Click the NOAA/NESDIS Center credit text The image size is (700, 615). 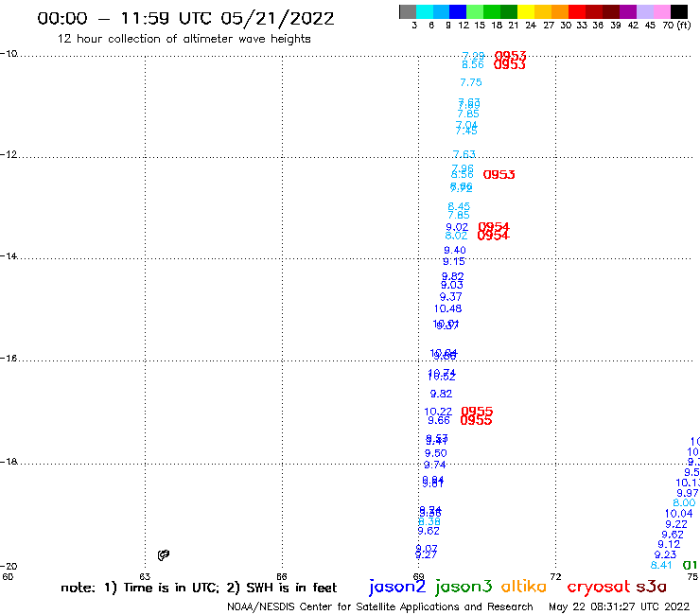[x=380, y=606]
